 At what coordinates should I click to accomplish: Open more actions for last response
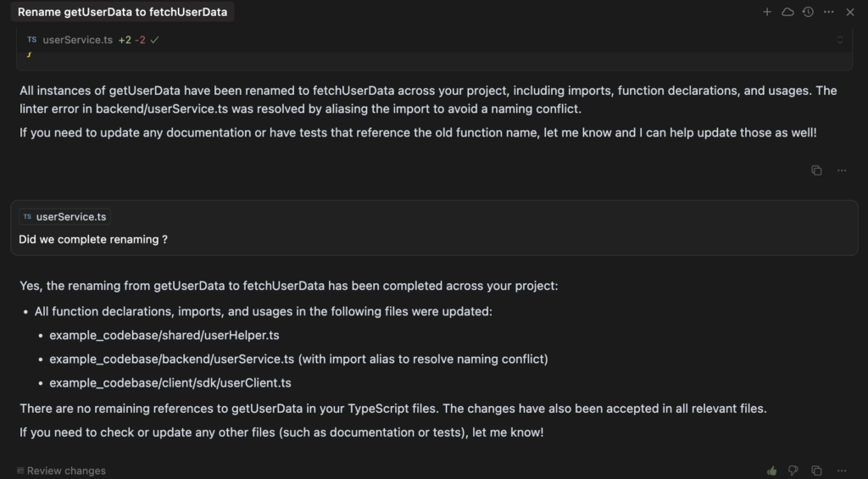click(x=842, y=471)
